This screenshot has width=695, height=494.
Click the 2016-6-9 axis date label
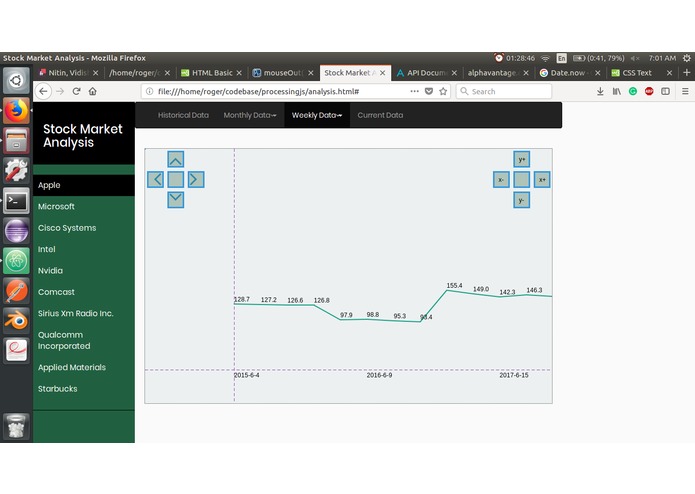click(379, 375)
